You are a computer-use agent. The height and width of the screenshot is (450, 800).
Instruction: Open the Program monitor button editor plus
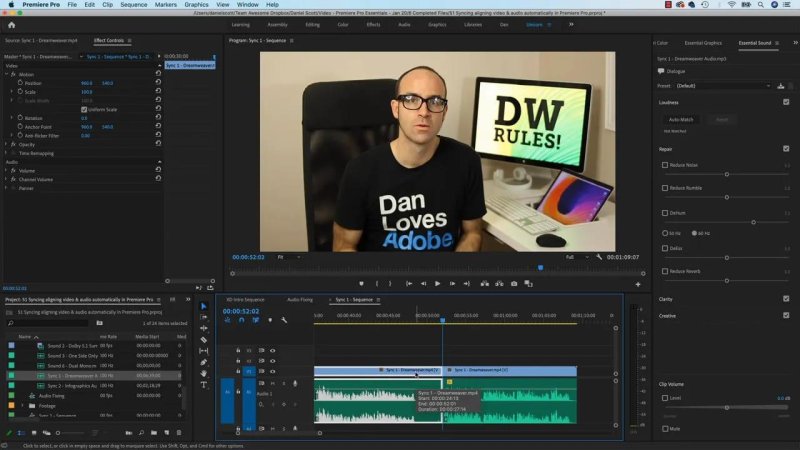(638, 284)
